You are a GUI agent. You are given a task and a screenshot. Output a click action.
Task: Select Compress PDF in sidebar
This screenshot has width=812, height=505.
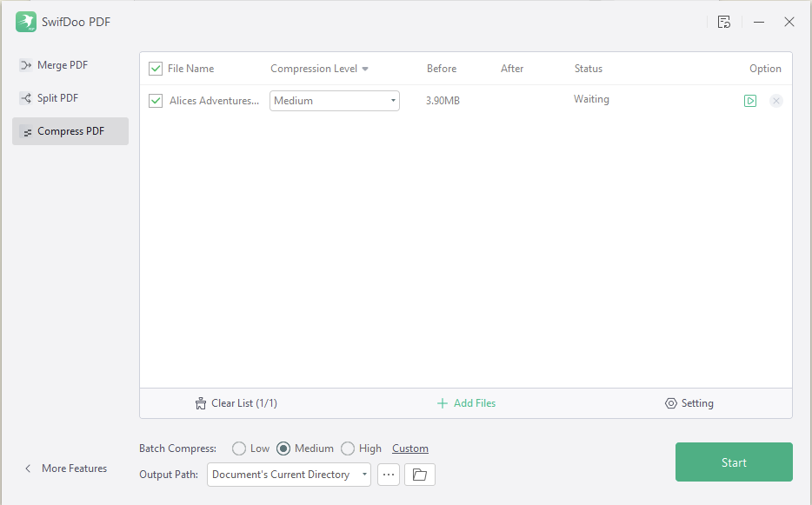click(x=70, y=131)
